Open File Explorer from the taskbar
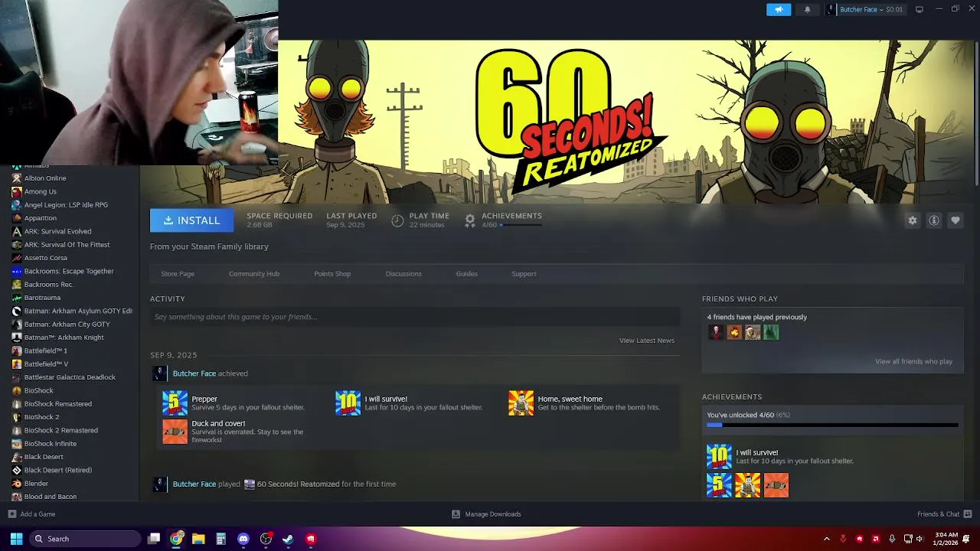Viewport: 980px width, 551px height. coord(198,539)
